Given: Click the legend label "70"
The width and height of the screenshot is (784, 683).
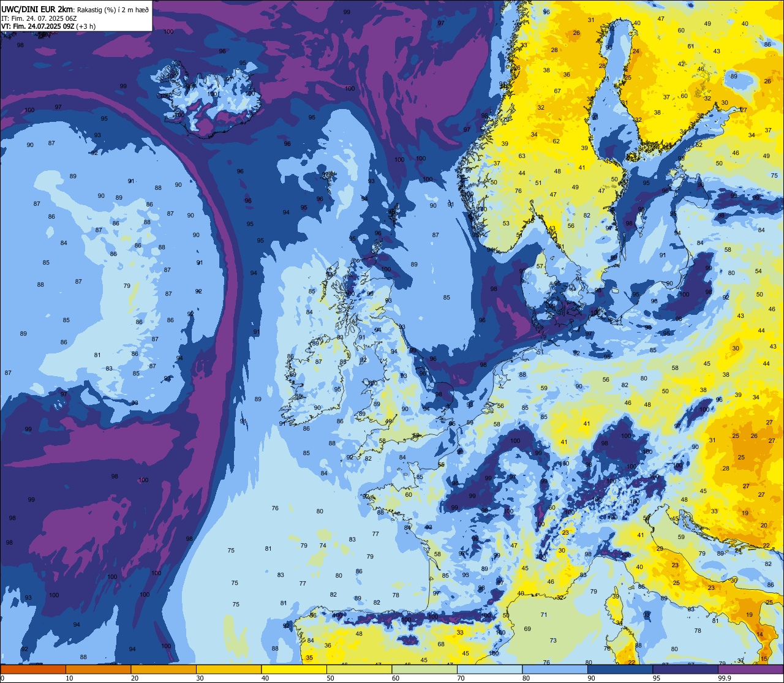Looking at the screenshot, I should pos(461,678).
